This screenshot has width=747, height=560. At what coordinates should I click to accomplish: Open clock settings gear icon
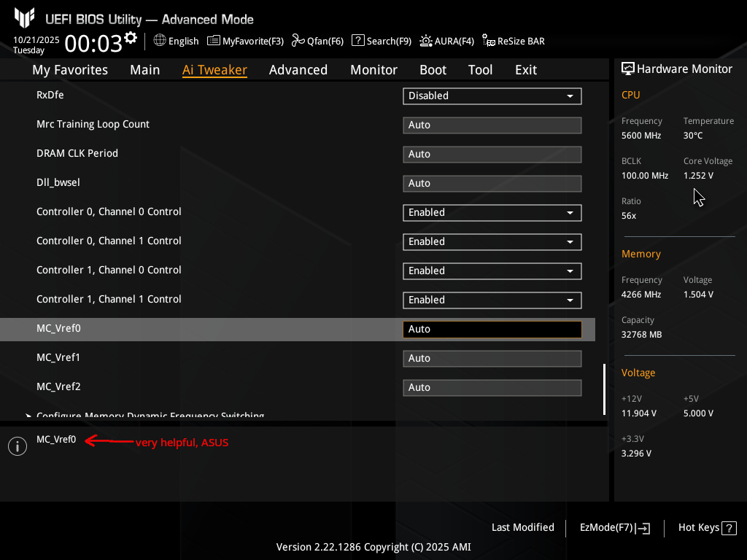point(131,37)
